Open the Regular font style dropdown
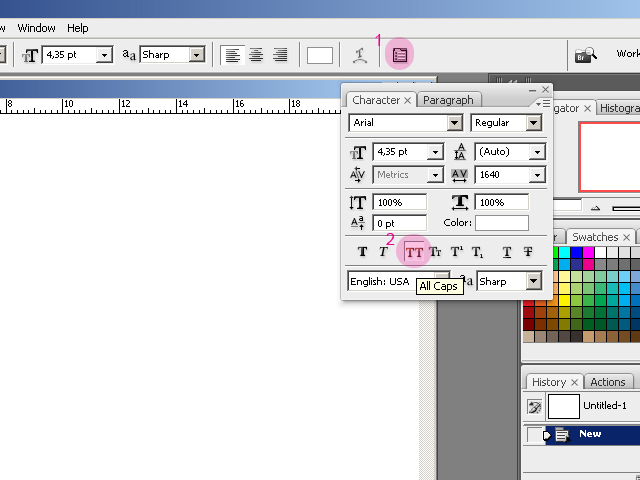This screenshot has height=480, width=640. 534,123
